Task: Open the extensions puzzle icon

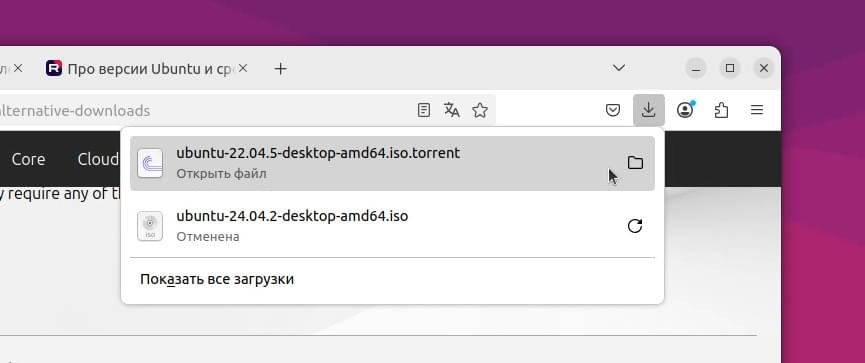Action: tap(721, 110)
